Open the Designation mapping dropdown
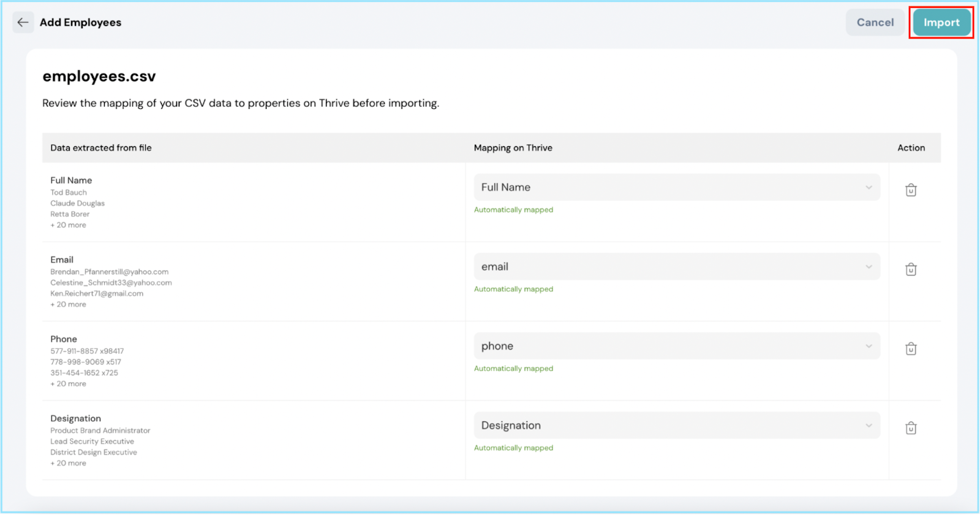The height and width of the screenshot is (515, 980). click(x=677, y=426)
